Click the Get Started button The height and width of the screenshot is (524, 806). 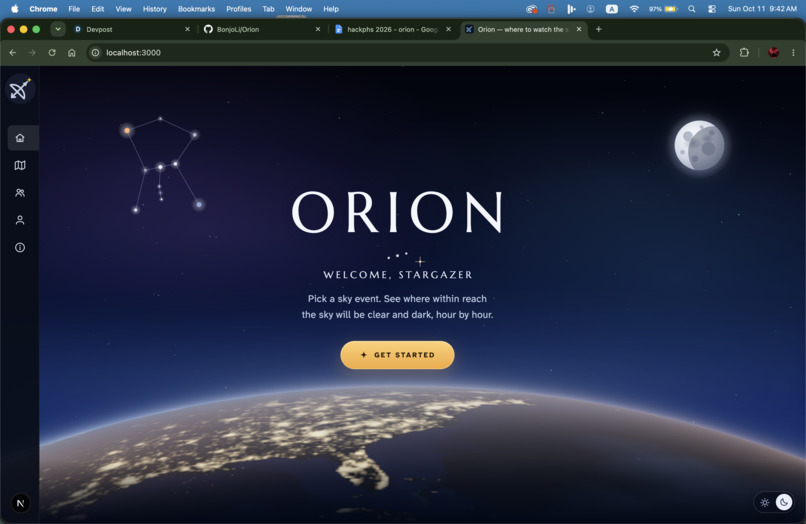[397, 355]
